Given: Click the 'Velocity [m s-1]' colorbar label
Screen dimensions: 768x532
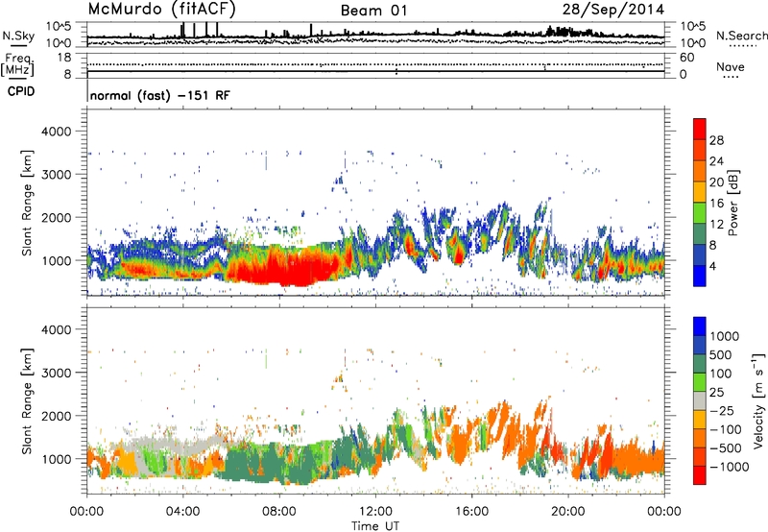Looking at the screenshot, I should [x=758, y=400].
